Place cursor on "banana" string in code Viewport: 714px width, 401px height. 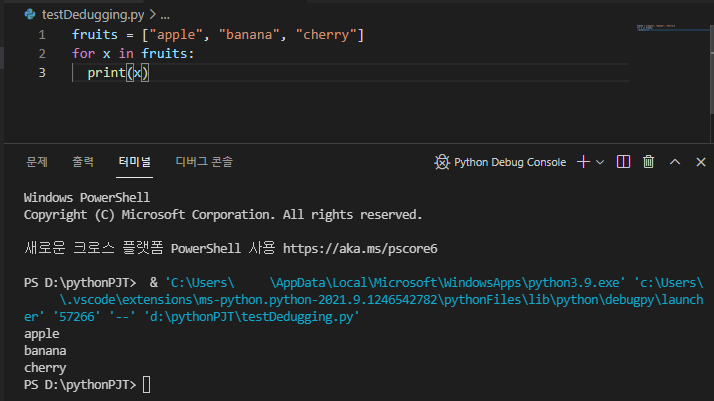[249, 35]
